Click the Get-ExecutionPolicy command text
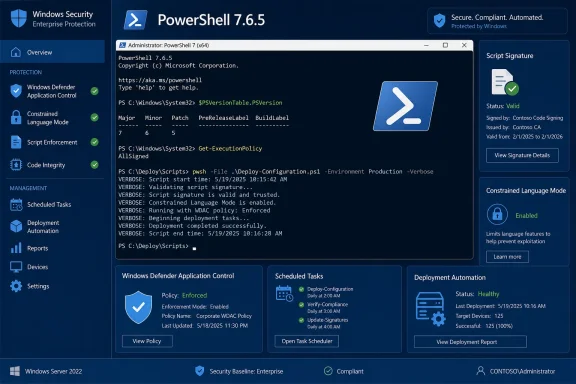 (230, 148)
